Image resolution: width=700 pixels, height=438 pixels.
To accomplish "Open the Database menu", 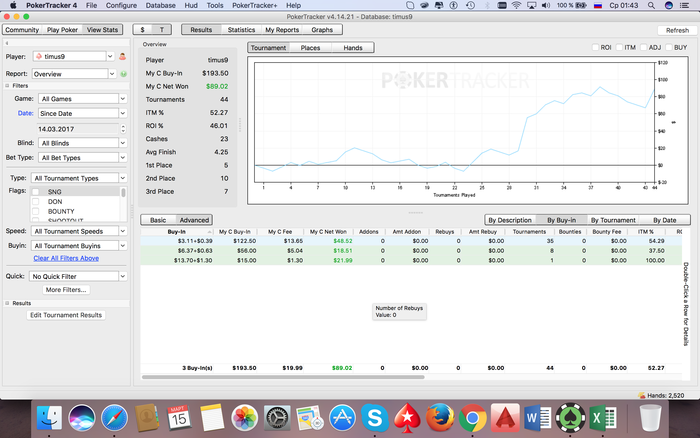I will click(160, 5).
